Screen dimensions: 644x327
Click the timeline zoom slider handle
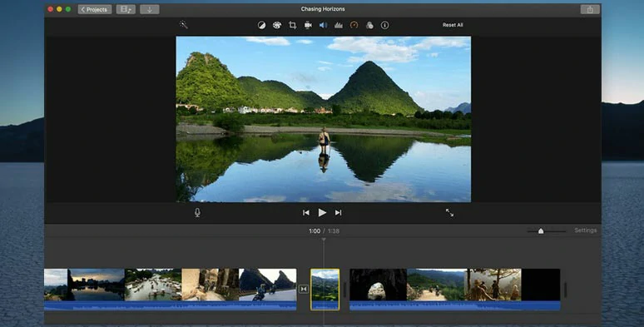(x=541, y=231)
